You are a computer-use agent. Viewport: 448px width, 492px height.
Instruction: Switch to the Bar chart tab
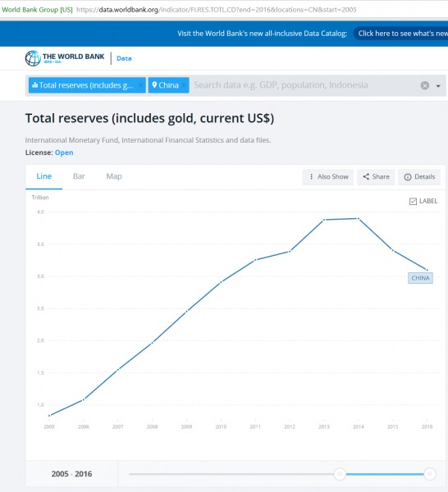(x=79, y=176)
